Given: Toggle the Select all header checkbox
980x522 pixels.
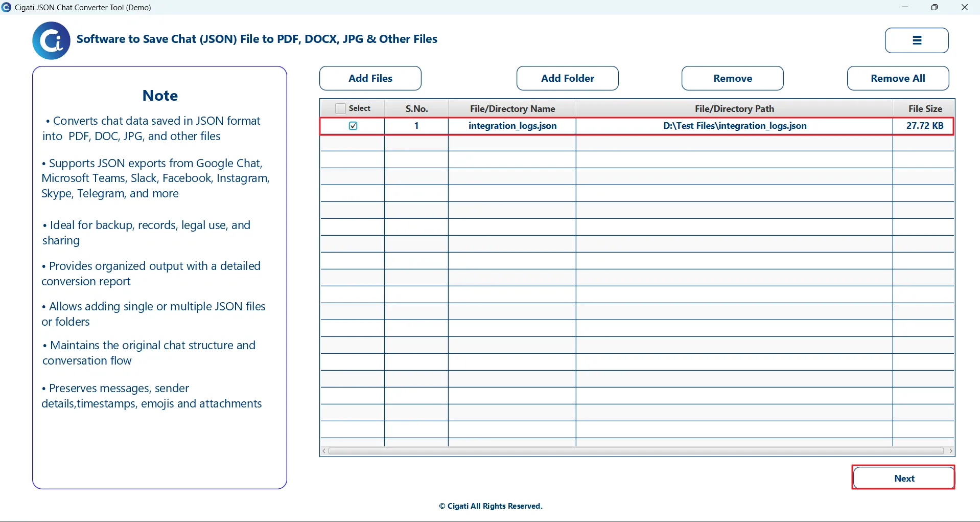Looking at the screenshot, I should [x=340, y=108].
